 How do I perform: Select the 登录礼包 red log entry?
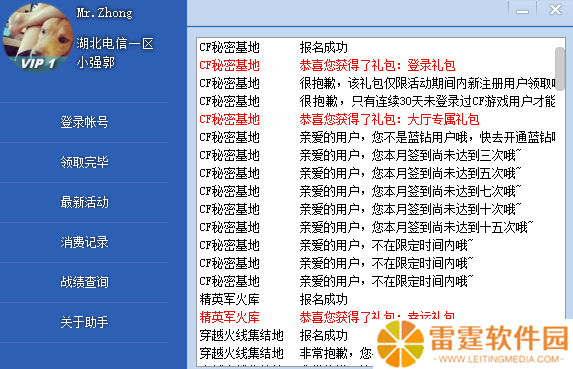point(377,65)
